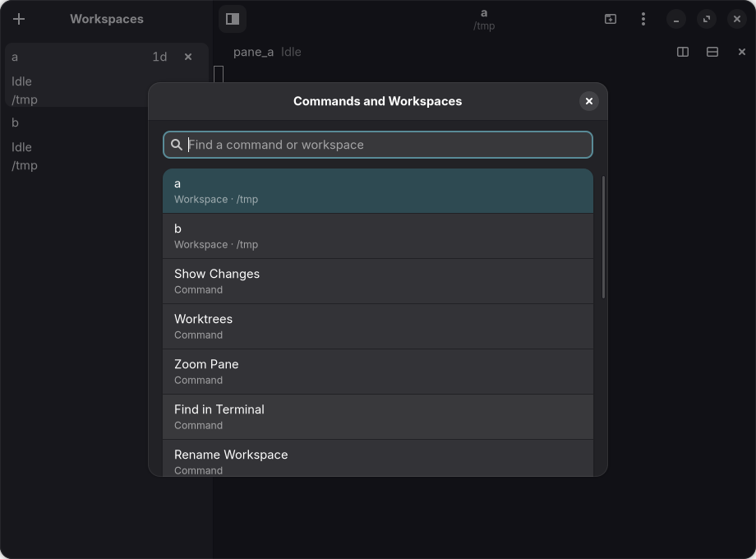Focus the Find a command or workspace field
Screen dimensions: 756x559
click(378, 145)
